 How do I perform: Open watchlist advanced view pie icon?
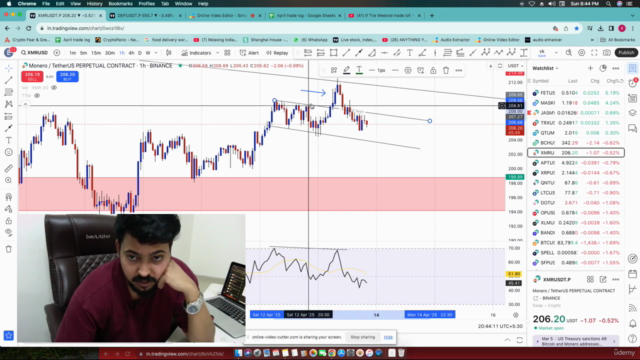(603, 68)
